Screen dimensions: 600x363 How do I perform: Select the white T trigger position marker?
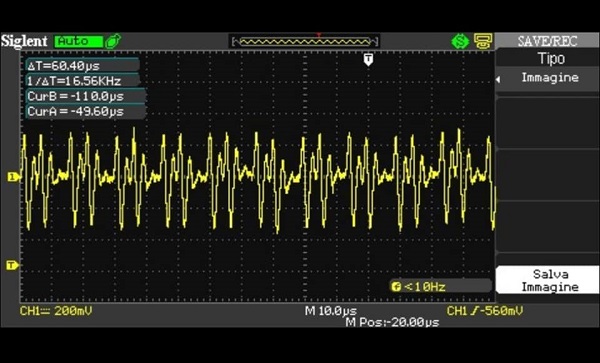coord(368,60)
